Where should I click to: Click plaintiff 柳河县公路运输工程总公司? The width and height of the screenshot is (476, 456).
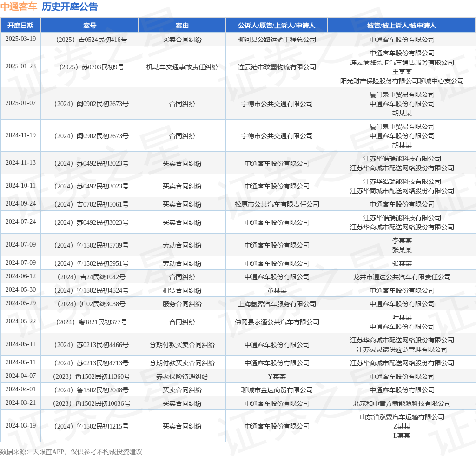[x=277, y=40]
